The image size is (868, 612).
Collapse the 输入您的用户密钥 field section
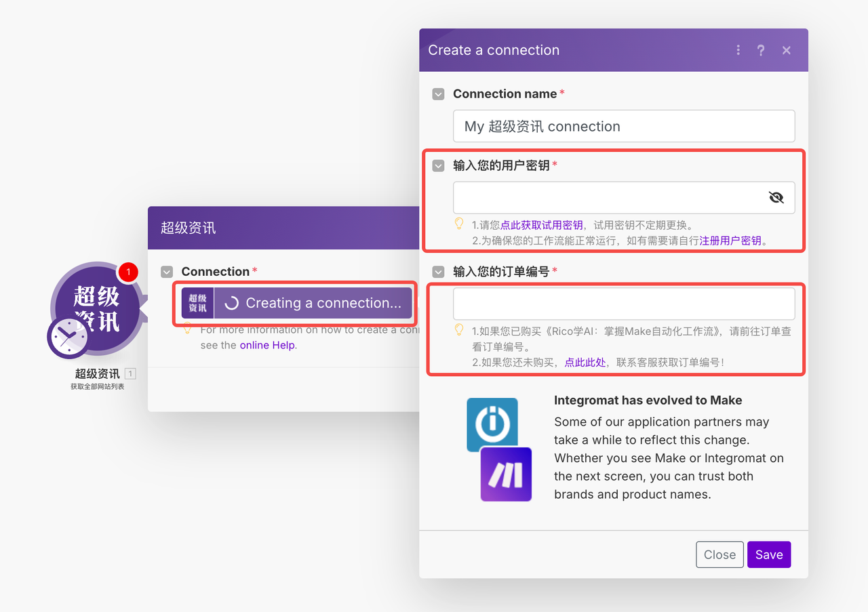coord(438,165)
